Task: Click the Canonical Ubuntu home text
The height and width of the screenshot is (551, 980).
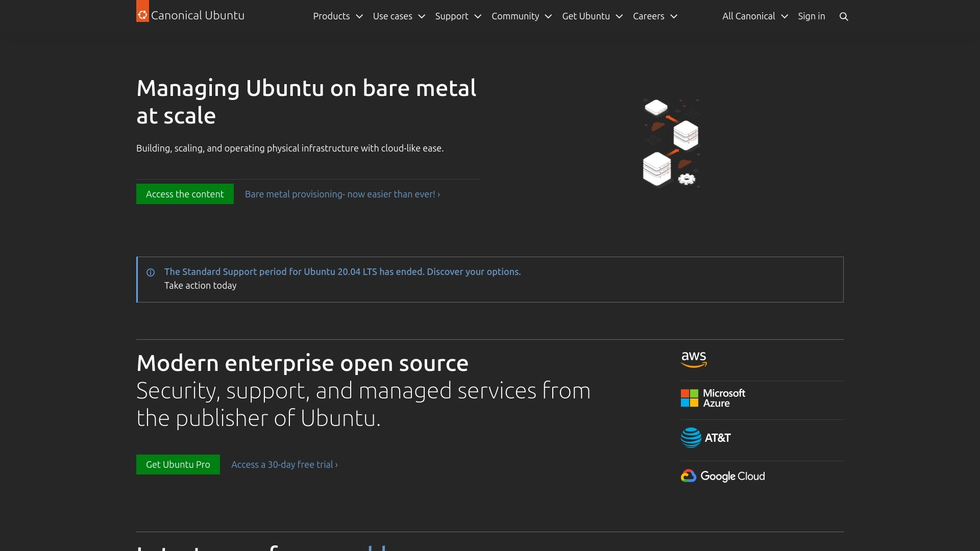Action: pos(198,15)
